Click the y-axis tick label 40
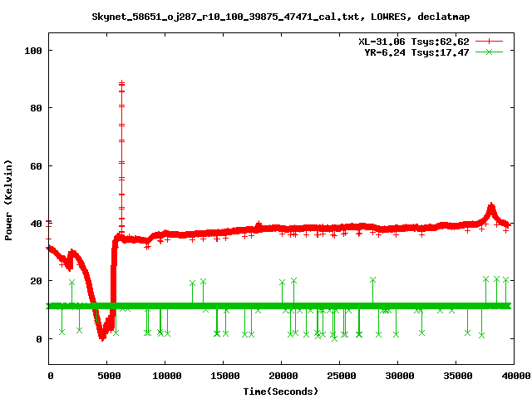Screen dimensions: 532x399 pyautogui.click(x=36, y=224)
